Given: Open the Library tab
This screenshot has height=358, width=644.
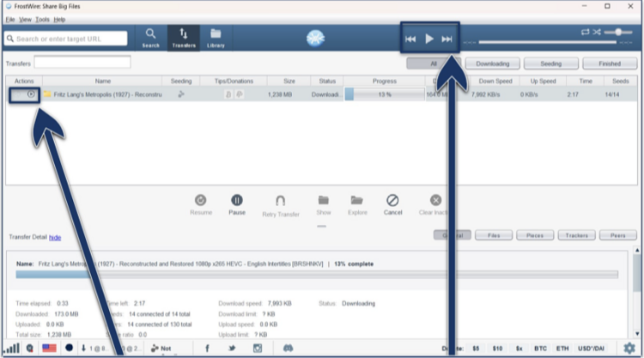Looking at the screenshot, I should click(x=216, y=38).
